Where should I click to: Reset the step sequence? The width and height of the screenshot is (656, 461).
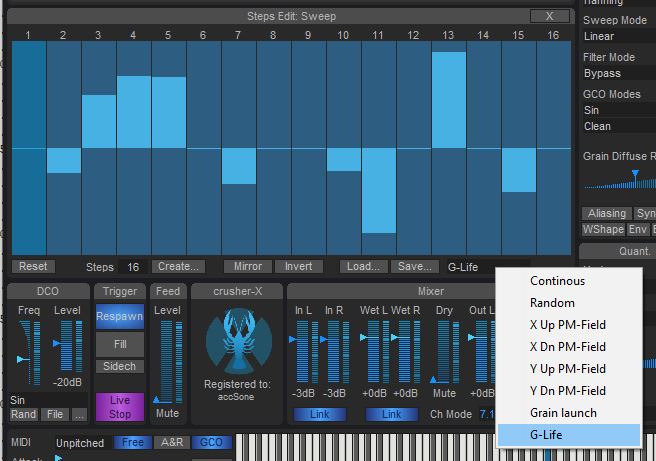pyautogui.click(x=33, y=266)
